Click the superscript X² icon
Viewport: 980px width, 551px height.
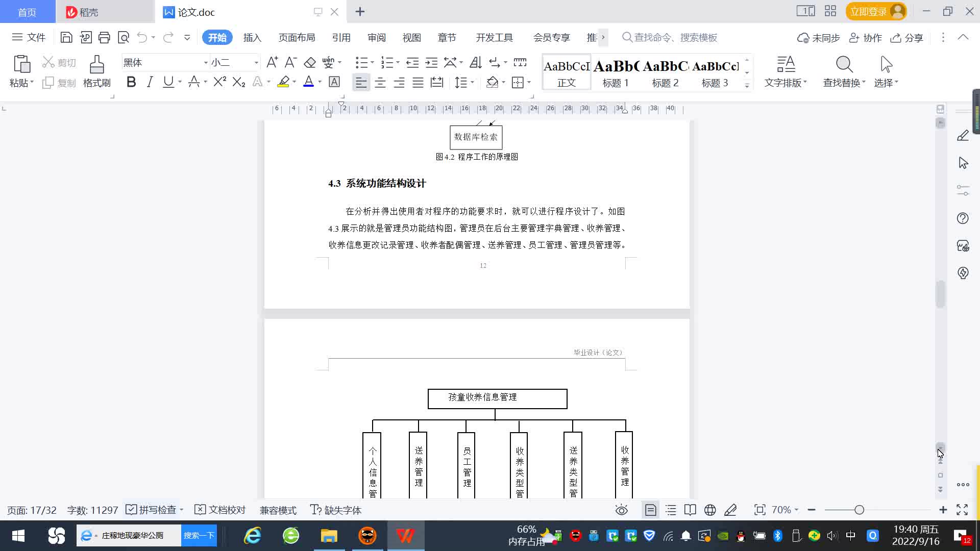tap(219, 82)
